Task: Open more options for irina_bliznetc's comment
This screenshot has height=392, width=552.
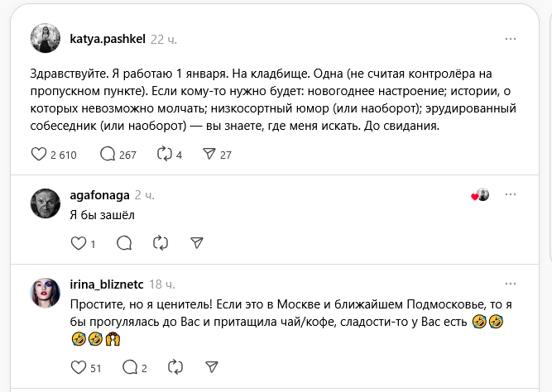Action: (513, 284)
